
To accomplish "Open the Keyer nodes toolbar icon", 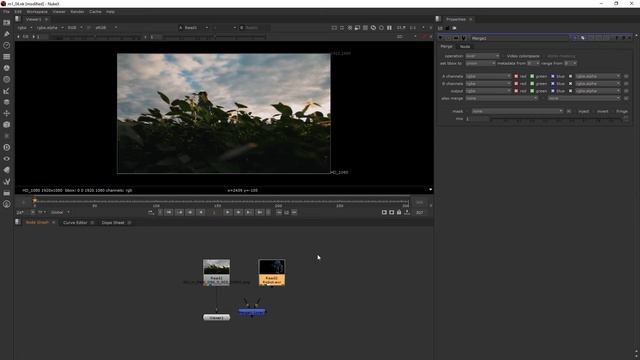I will [x=7, y=91].
